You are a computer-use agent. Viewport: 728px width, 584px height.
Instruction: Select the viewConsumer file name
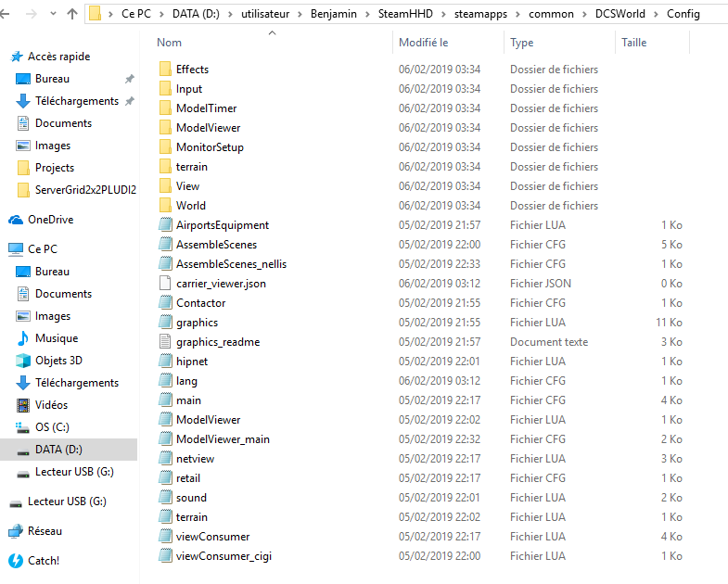pyautogui.click(x=212, y=537)
